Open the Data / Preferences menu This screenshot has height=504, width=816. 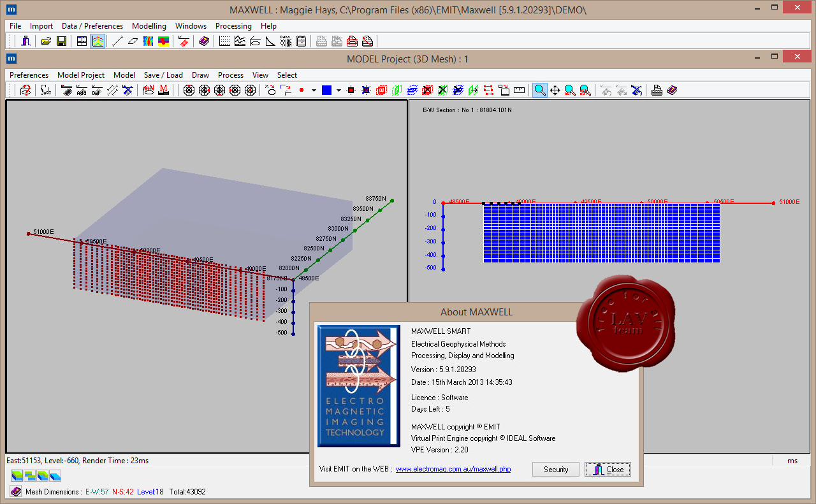click(x=92, y=26)
